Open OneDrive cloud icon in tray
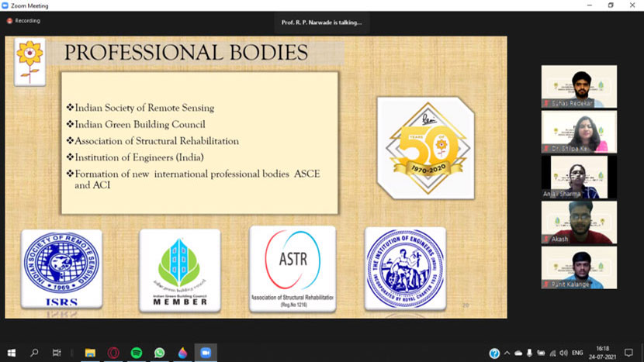Image resolution: width=644 pixels, height=362 pixels. [x=518, y=353]
